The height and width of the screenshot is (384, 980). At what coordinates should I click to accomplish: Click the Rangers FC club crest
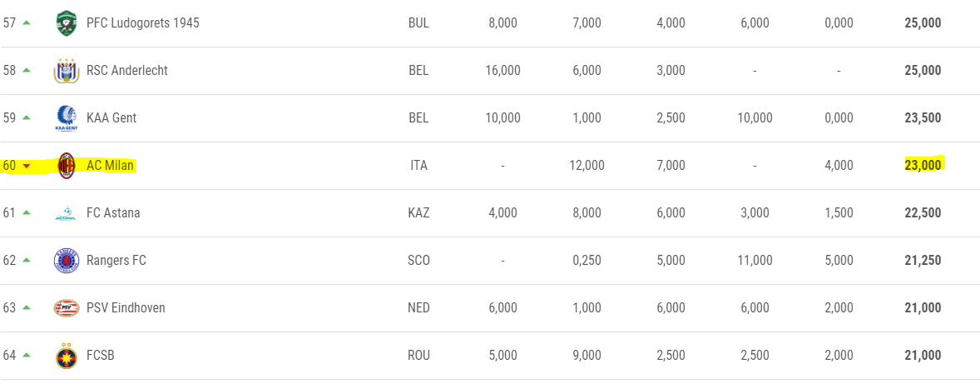pos(66,261)
